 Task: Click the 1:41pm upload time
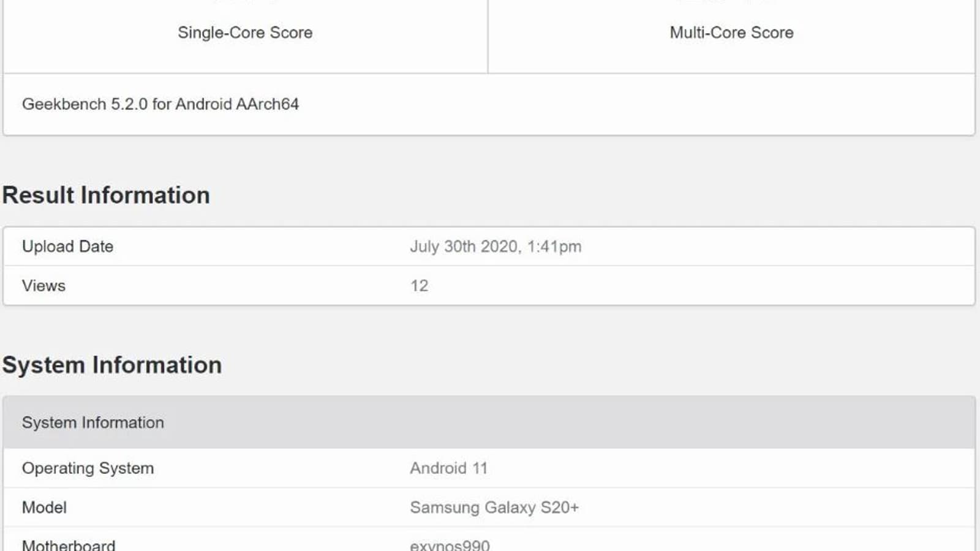[554, 246]
